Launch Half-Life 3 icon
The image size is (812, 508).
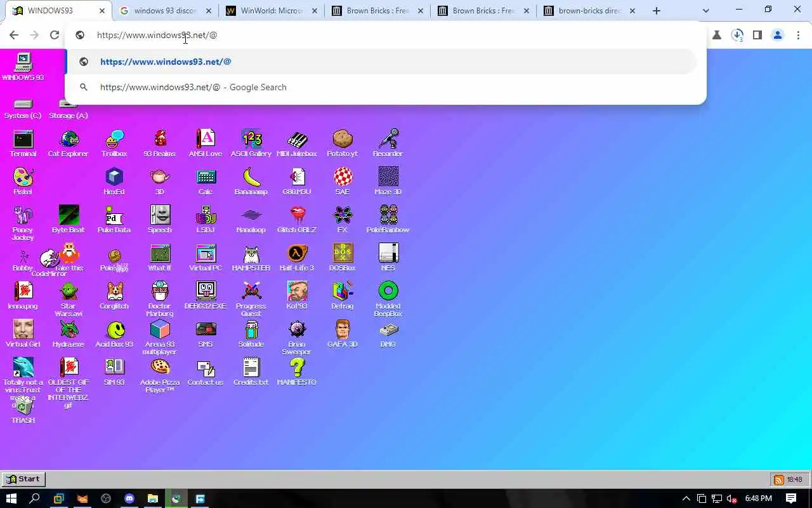[x=297, y=258]
